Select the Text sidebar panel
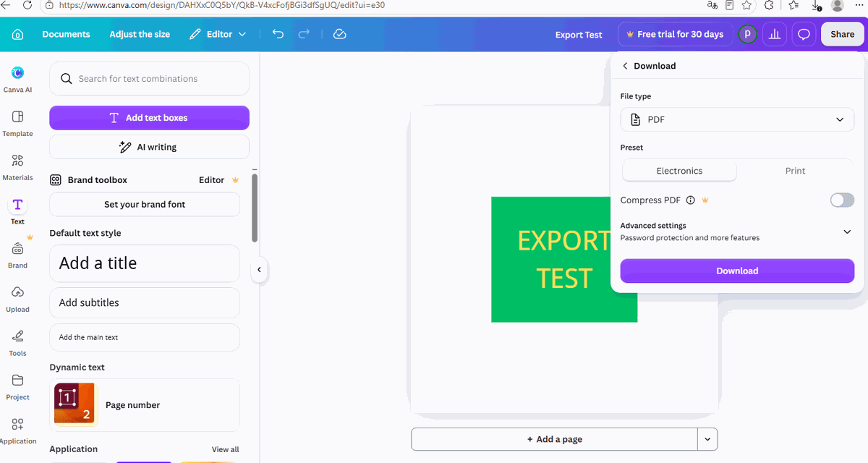 pyautogui.click(x=17, y=211)
